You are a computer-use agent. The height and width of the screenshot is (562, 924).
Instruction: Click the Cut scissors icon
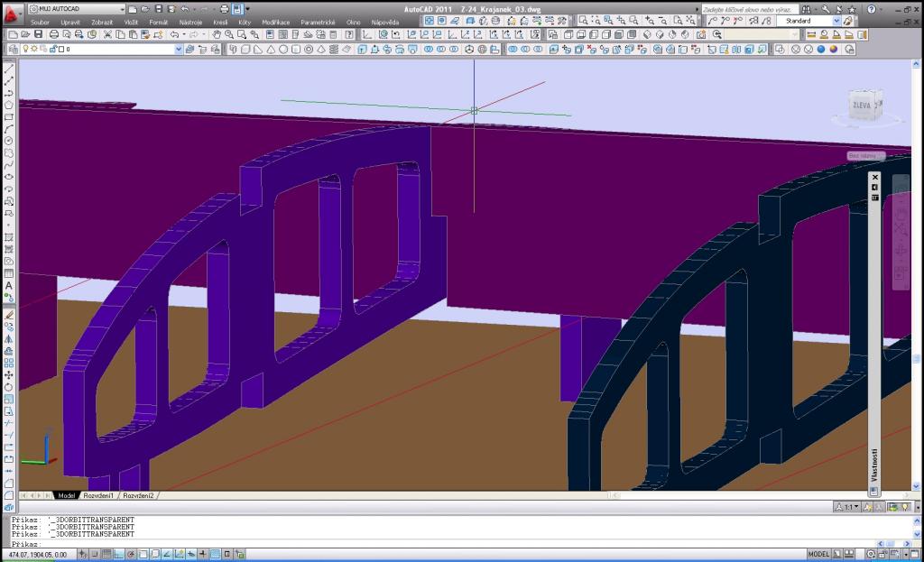tap(107, 34)
